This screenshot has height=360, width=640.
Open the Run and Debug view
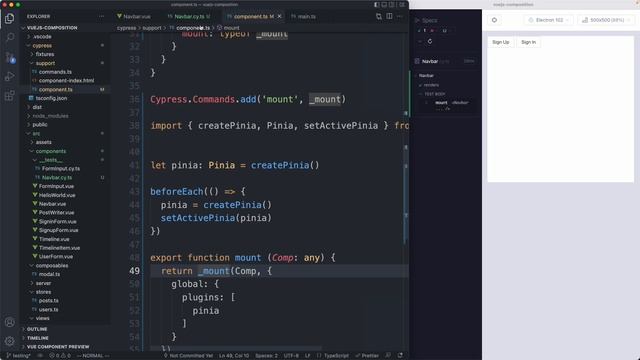tap(9, 76)
